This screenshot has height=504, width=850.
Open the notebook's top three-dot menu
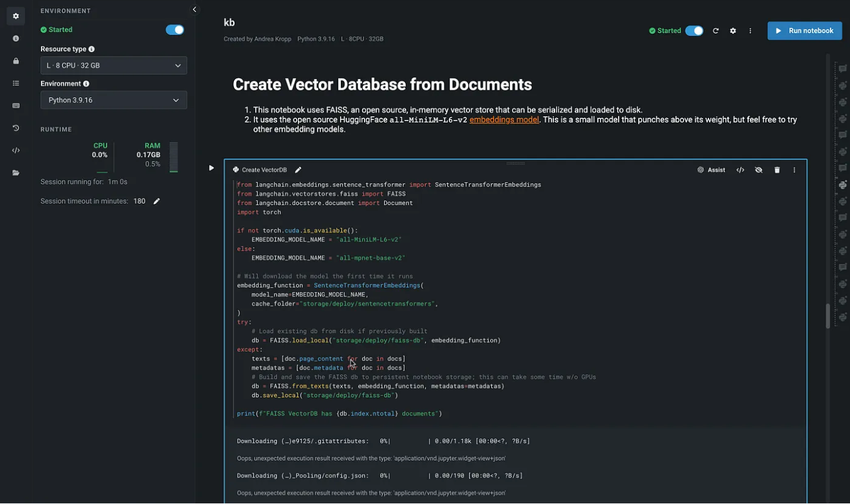tap(750, 31)
